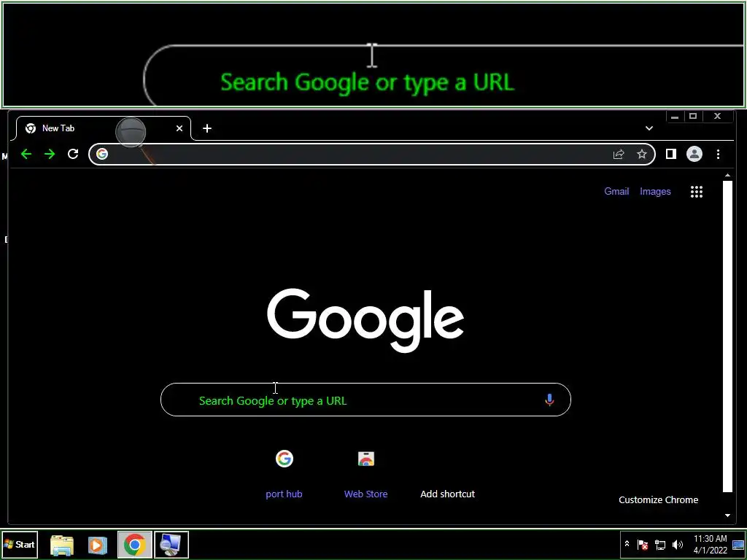Go back with the green back arrow
Viewport: 747px width, 560px height.
(26, 154)
